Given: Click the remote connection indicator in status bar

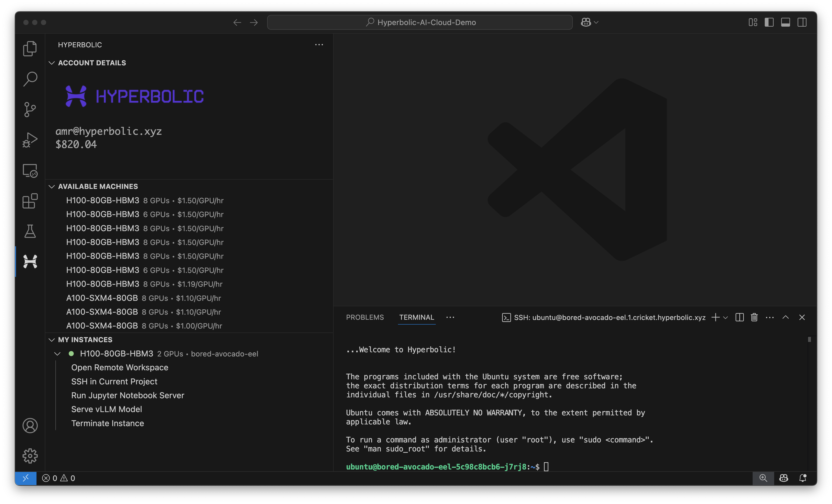Looking at the screenshot, I should (26, 478).
